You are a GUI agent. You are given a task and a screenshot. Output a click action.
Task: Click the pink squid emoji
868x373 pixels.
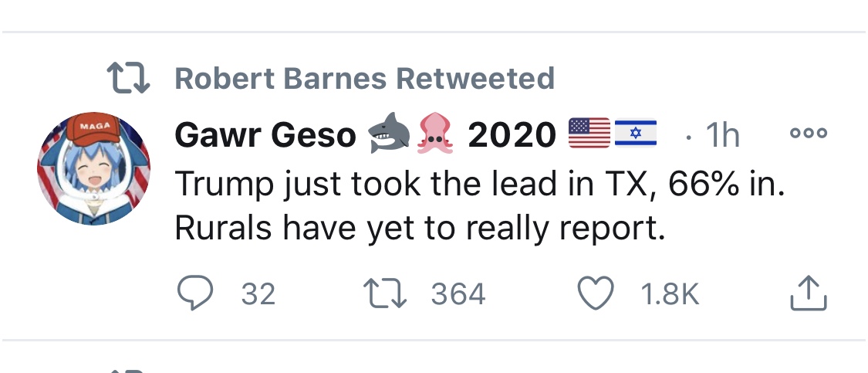tap(435, 134)
